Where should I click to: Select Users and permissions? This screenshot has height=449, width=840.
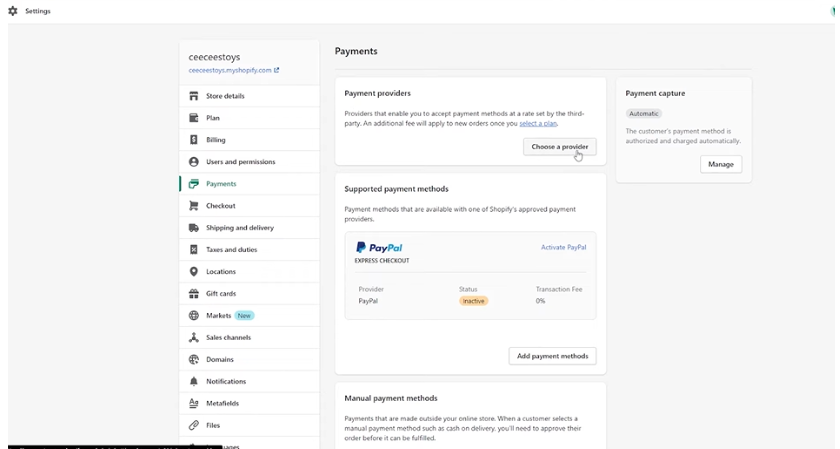coord(249,162)
